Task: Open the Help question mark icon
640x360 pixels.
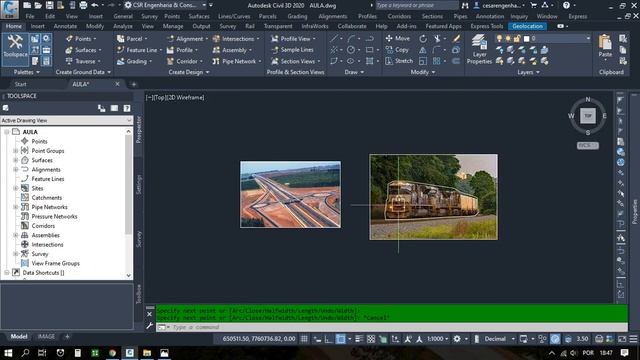Action: [x=566, y=5]
